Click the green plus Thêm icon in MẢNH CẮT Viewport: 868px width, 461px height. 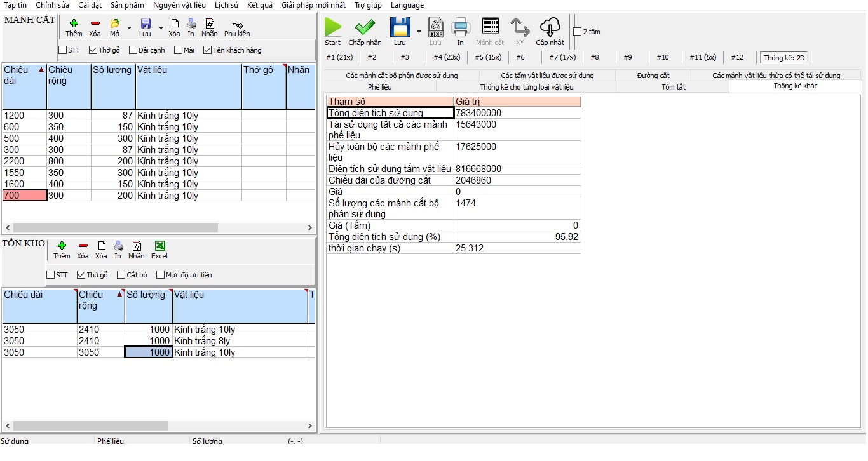pos(74,23)
